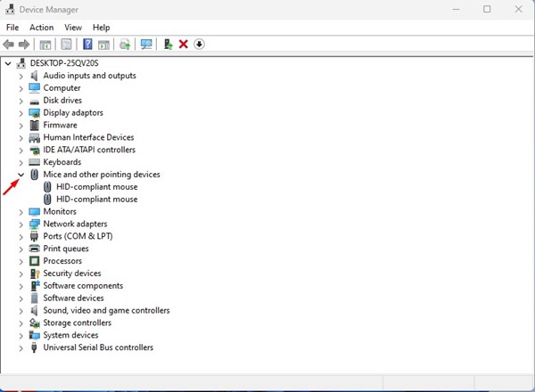This screenshot has height=392, width=535.
Task: Click the Ports (COM & LPT) connector icon
Action: 34,236
